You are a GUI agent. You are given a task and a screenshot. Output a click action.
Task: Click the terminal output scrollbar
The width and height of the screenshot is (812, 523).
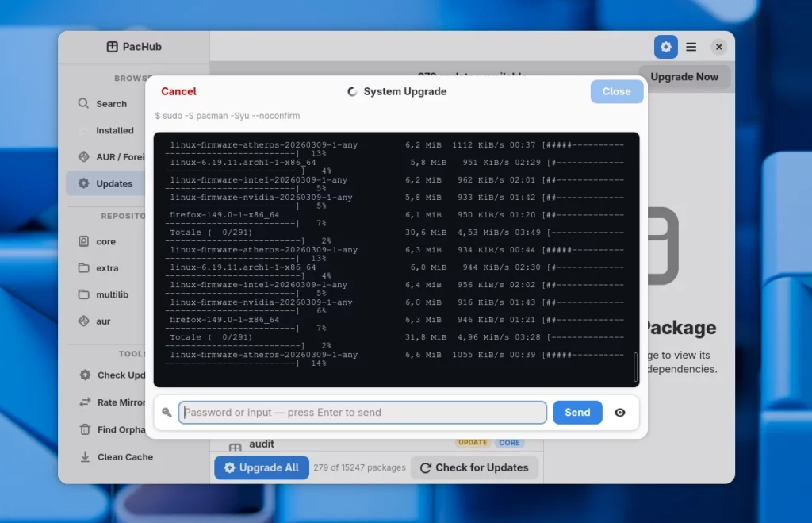point(635,367)
